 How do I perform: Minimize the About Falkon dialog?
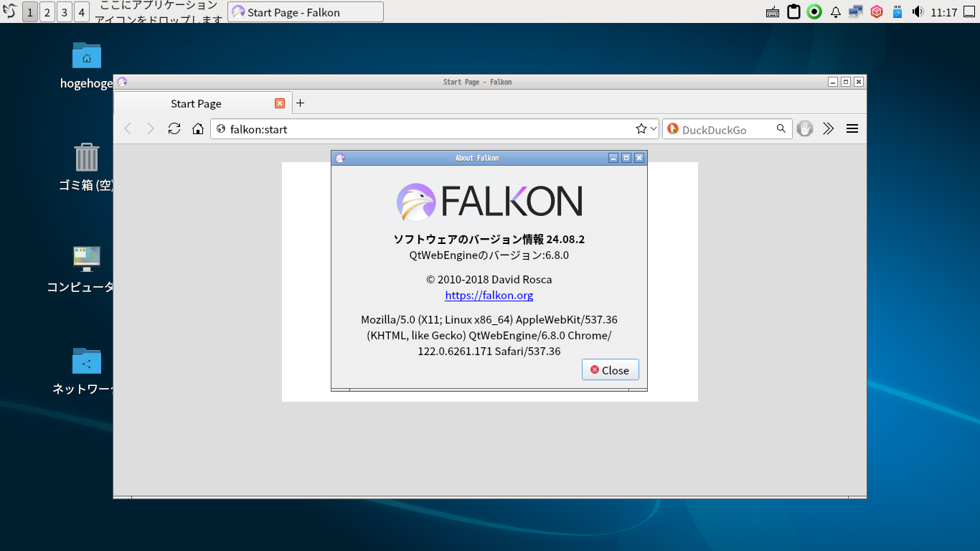pos(613,158)
